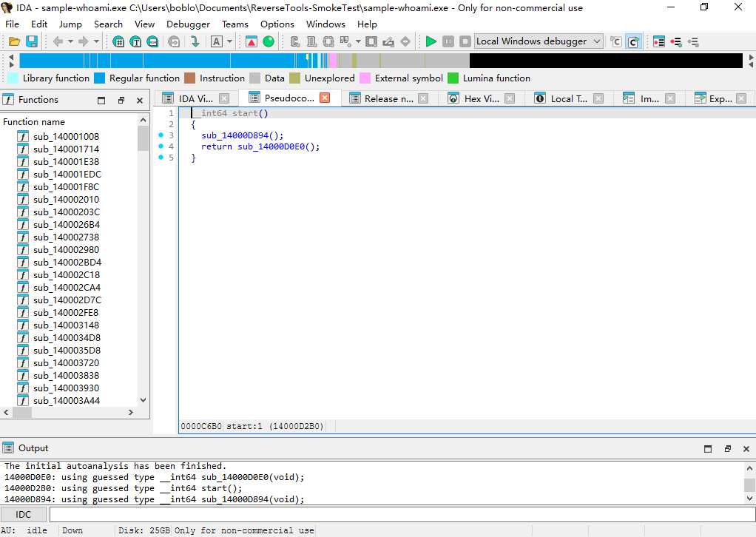Click the letter D toolbar icon

point(311,41)
